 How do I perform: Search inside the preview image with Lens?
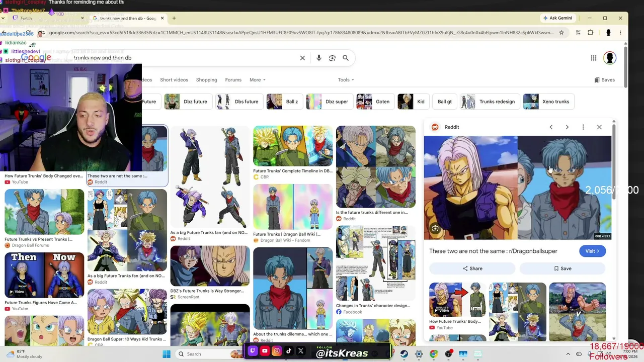[435, 229]
